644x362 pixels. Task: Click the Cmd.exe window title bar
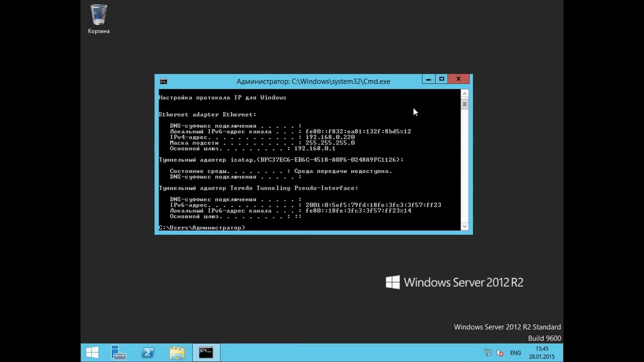click(313, 81)
